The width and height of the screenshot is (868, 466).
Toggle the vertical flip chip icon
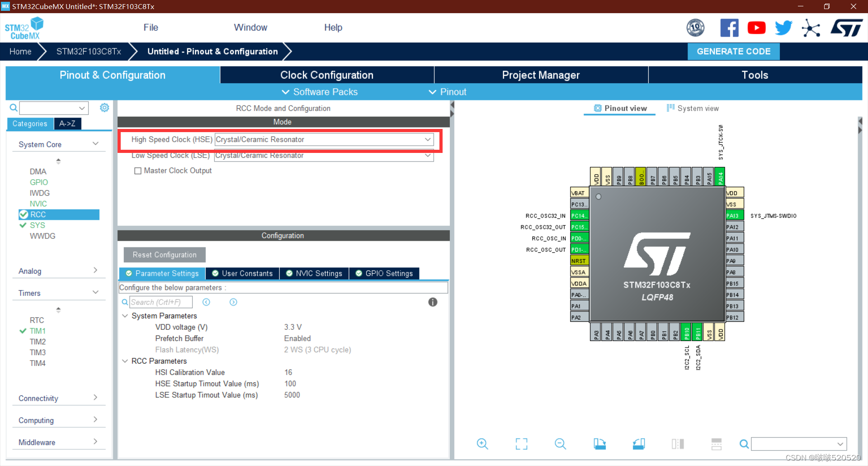678,444
